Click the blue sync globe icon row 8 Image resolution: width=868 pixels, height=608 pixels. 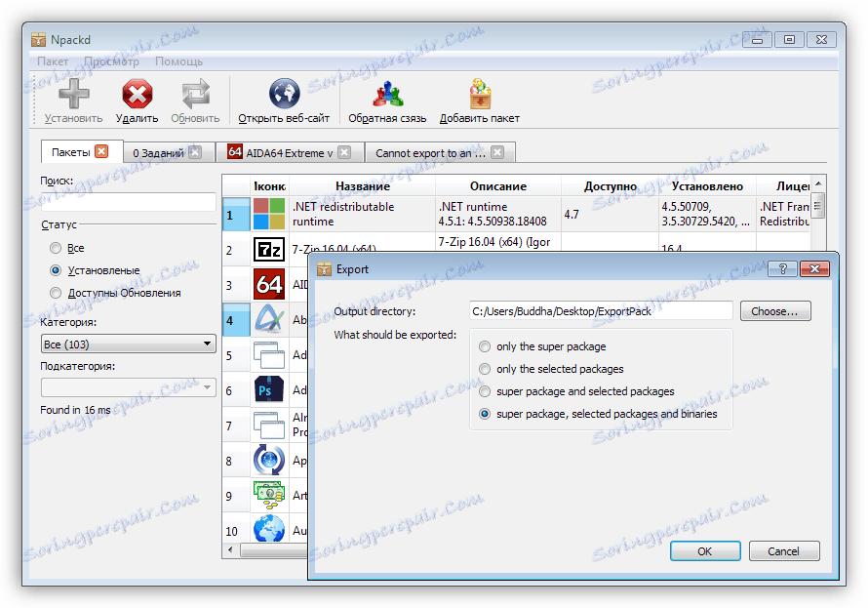pyautogui.click(x=269, y=461)
